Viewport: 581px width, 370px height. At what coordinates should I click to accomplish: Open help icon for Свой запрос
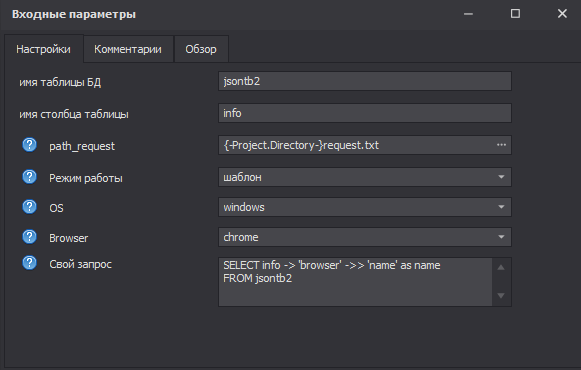pos(29,263)
